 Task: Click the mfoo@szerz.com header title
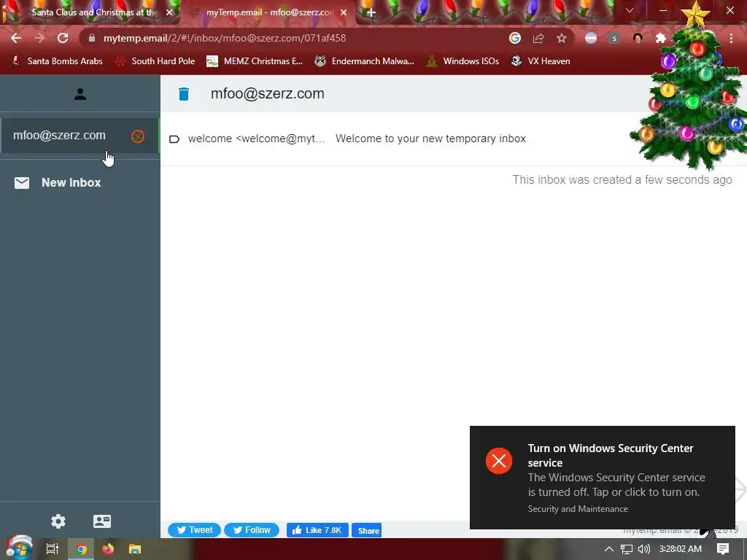click(267, 94)
